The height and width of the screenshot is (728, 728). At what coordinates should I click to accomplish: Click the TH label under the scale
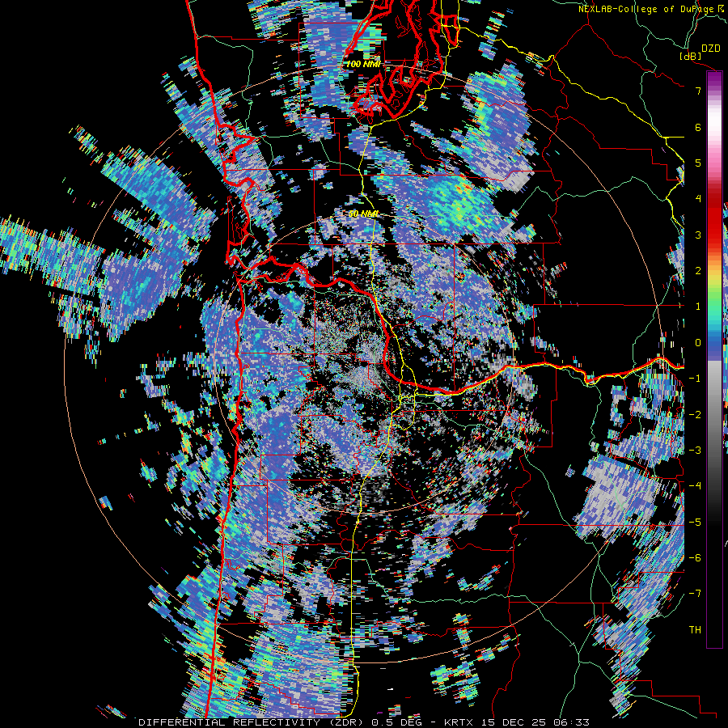[x=695, y=629]
